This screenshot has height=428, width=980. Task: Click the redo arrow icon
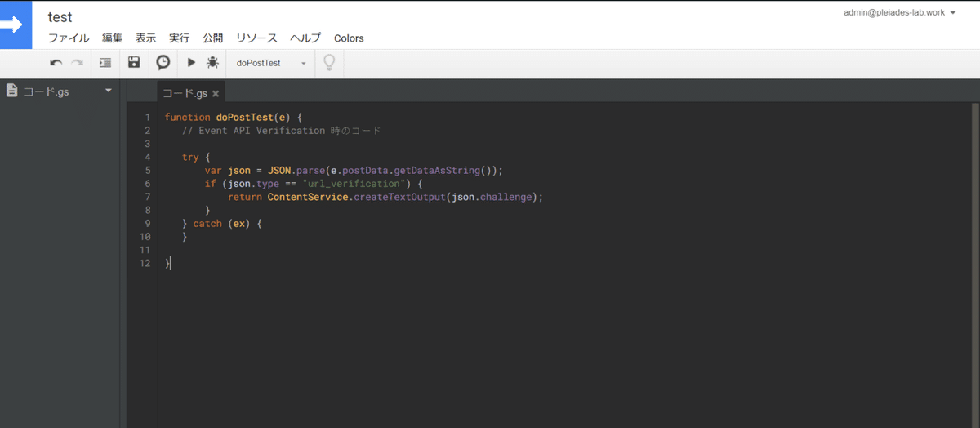(x=77, y=63)
